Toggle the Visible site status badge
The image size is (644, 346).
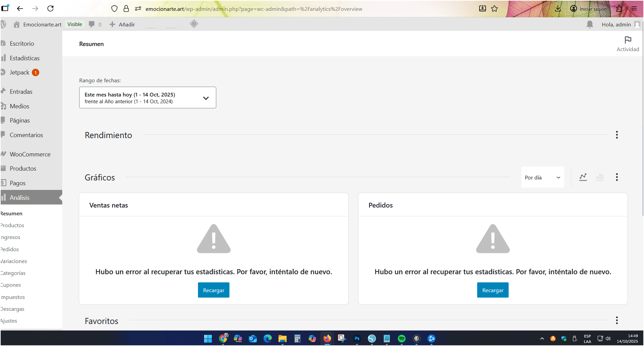[74, 24]
